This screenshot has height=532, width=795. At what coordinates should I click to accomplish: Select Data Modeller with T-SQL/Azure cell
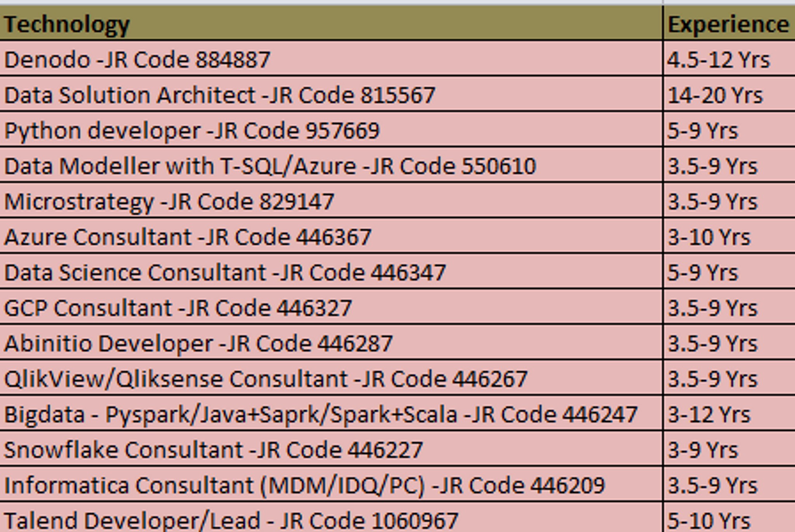click(331, 165)
